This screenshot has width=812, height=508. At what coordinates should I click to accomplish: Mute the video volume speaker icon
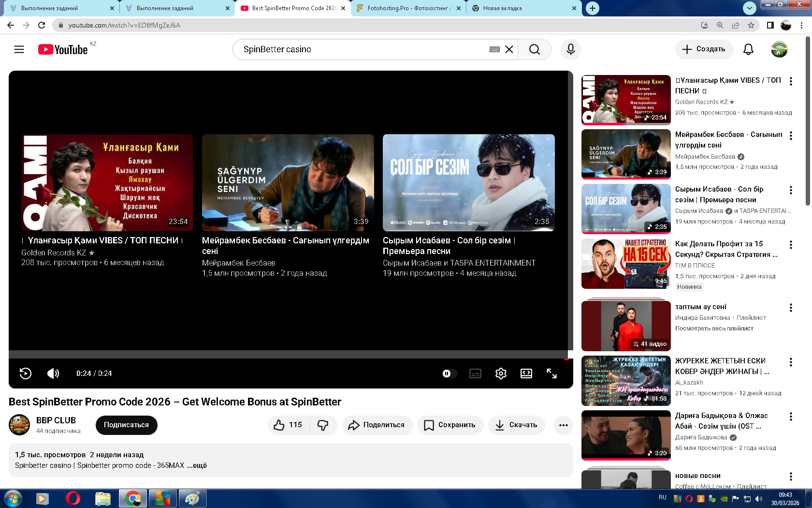(53, 374)
